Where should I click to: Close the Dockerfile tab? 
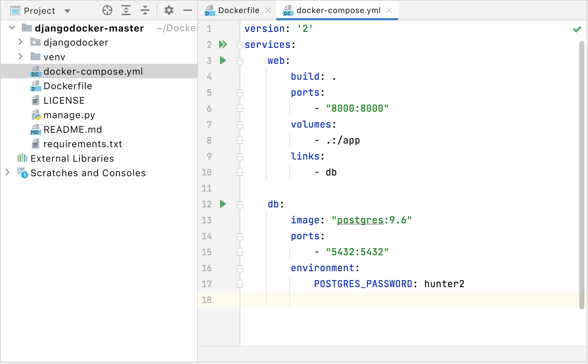pyautogui.click(x=268, y=10)
